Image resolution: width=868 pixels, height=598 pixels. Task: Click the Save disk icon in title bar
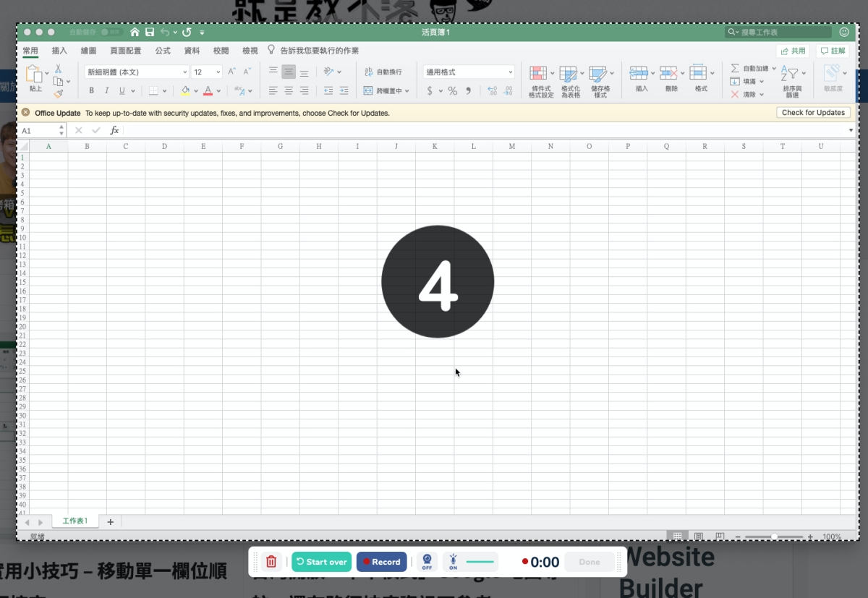150,33
